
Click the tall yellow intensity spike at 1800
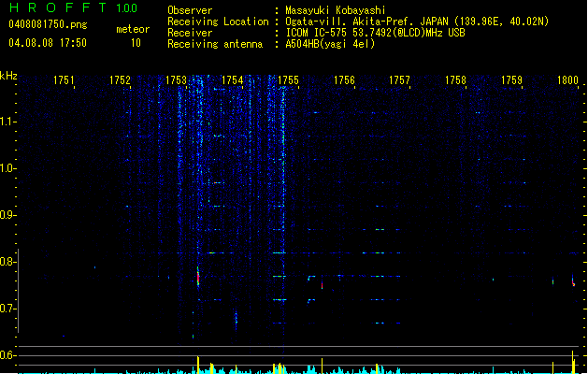click(x=573, y=362)
